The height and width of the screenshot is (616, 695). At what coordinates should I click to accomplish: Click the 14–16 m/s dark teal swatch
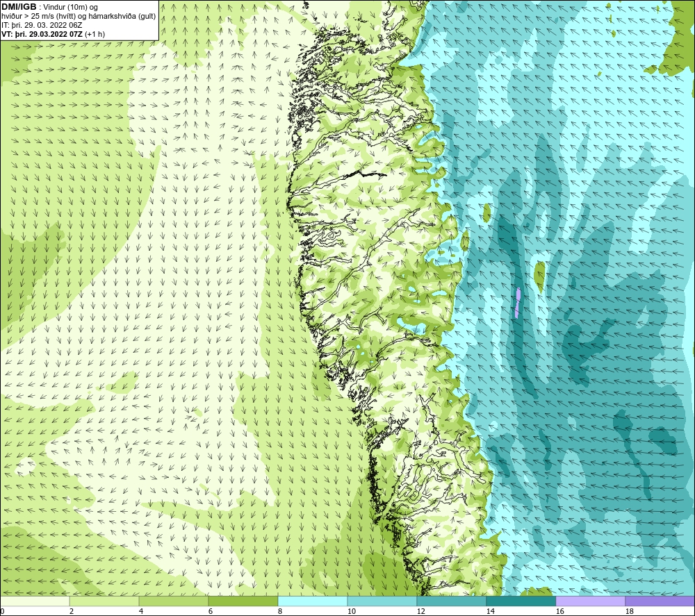point(521,601)
